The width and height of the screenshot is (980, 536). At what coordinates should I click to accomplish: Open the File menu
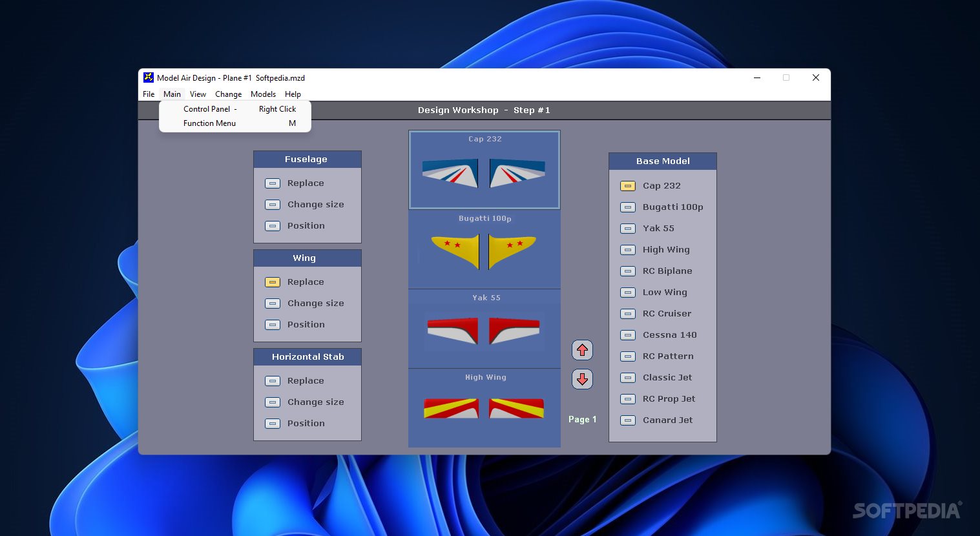[x=149, y=94]
